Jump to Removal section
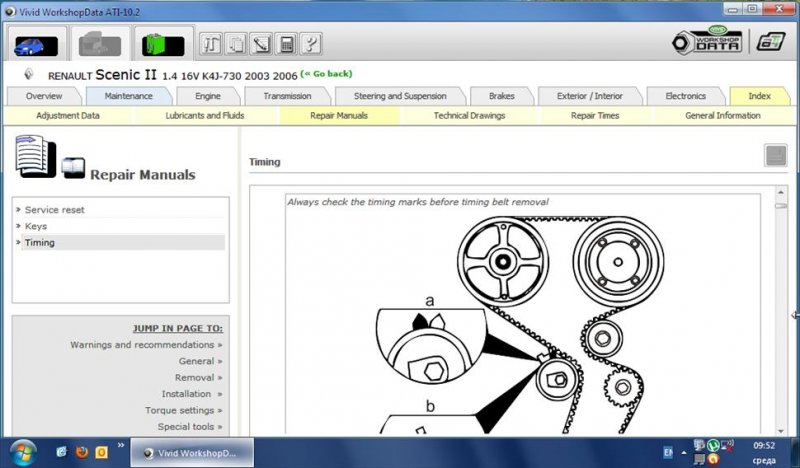Image resolution: width=800 pixels, height=468 pixels. [x=198, y=378]
